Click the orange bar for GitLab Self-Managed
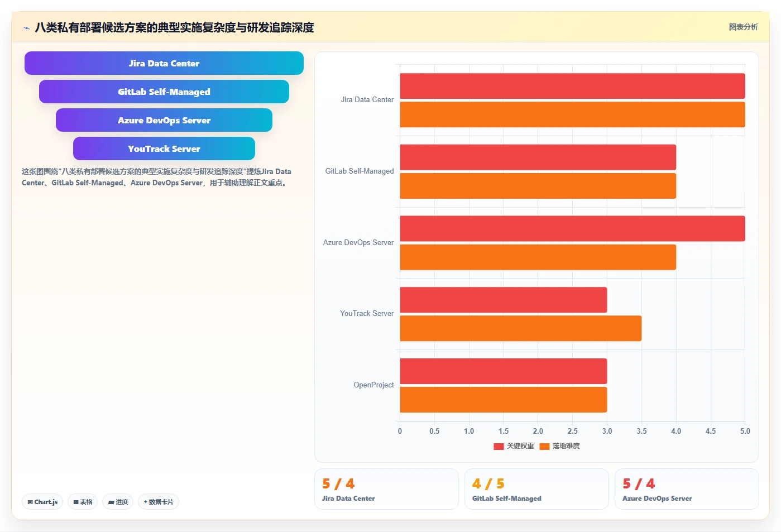781x532 pixels. click(538, 186)
